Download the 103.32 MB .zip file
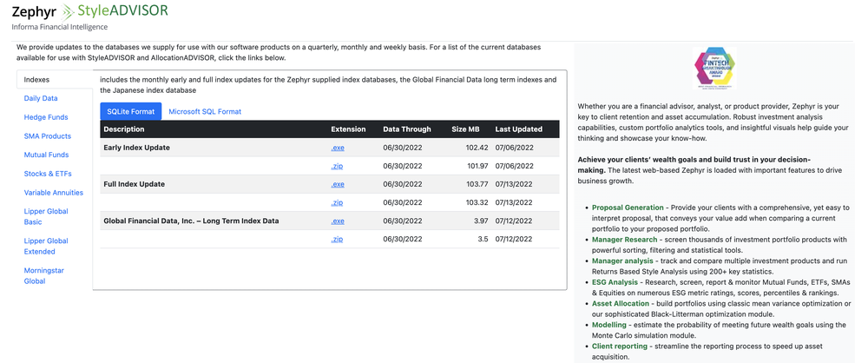Viewport: 868px width, 363px height. click(x=337, y=202)
